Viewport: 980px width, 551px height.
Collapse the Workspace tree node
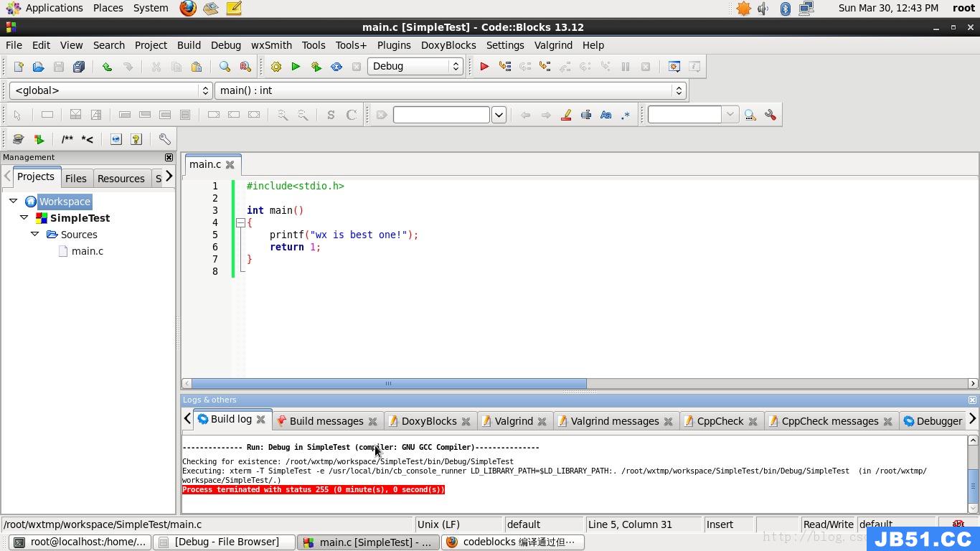13,201
